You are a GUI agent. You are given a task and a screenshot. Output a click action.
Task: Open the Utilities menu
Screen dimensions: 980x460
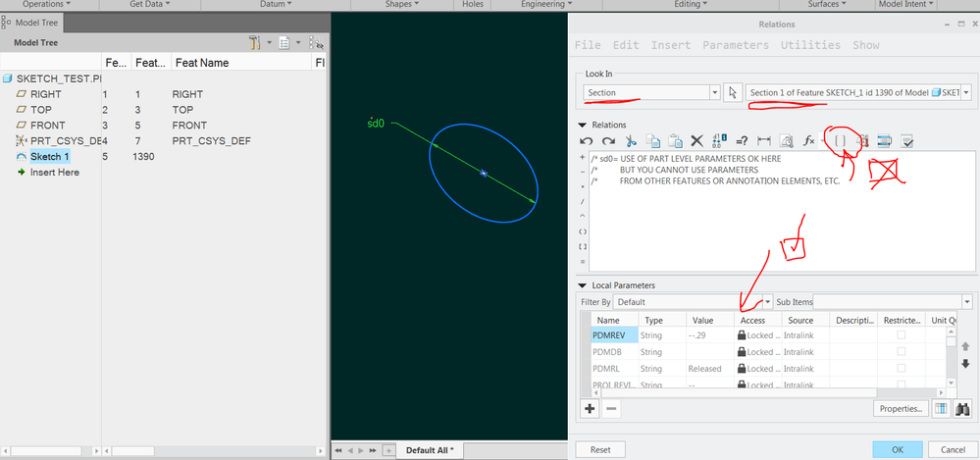click(810, 45)
